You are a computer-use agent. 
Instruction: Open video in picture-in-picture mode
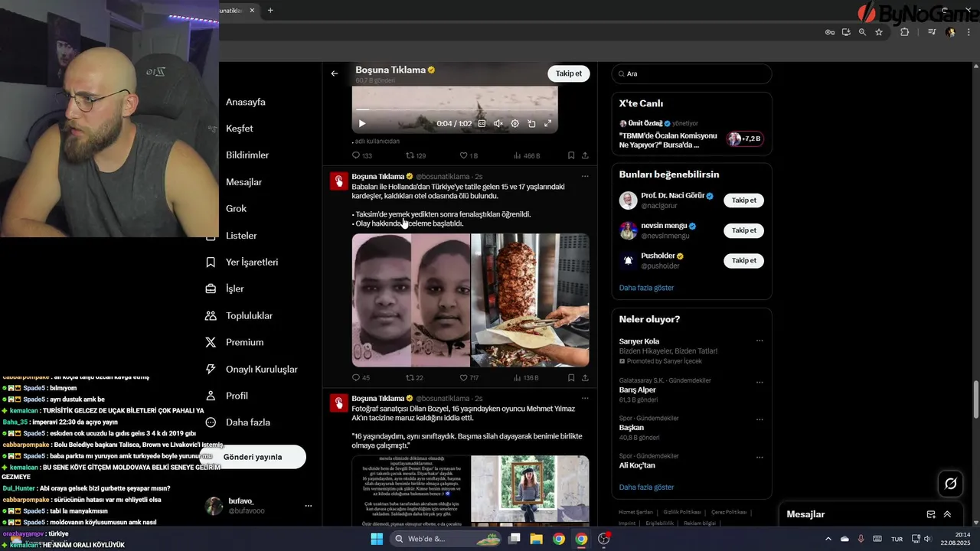coord(531,123)
